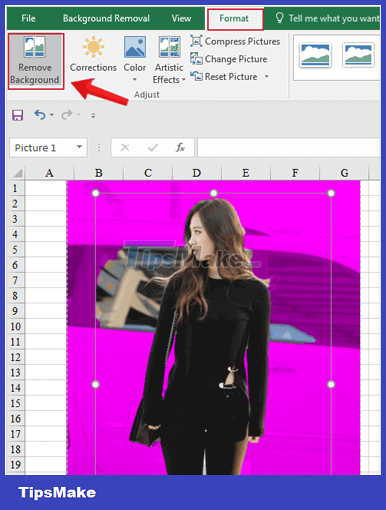
Task: Select row 1 header
Action: click(16, 188)
